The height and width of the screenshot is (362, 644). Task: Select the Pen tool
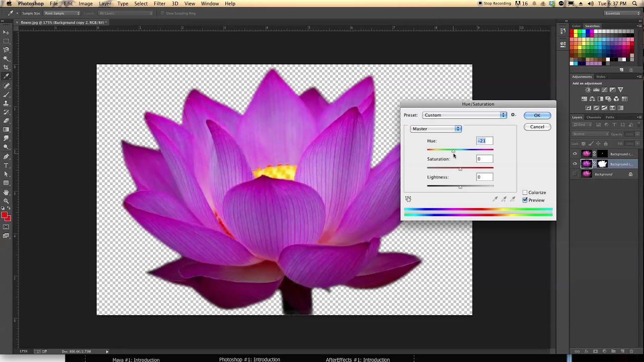tap(7, 156)
